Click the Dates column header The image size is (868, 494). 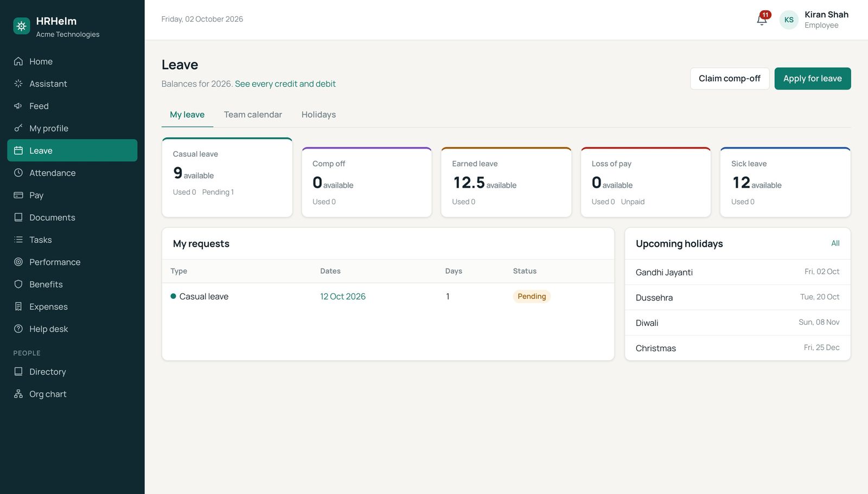[330, 271]
